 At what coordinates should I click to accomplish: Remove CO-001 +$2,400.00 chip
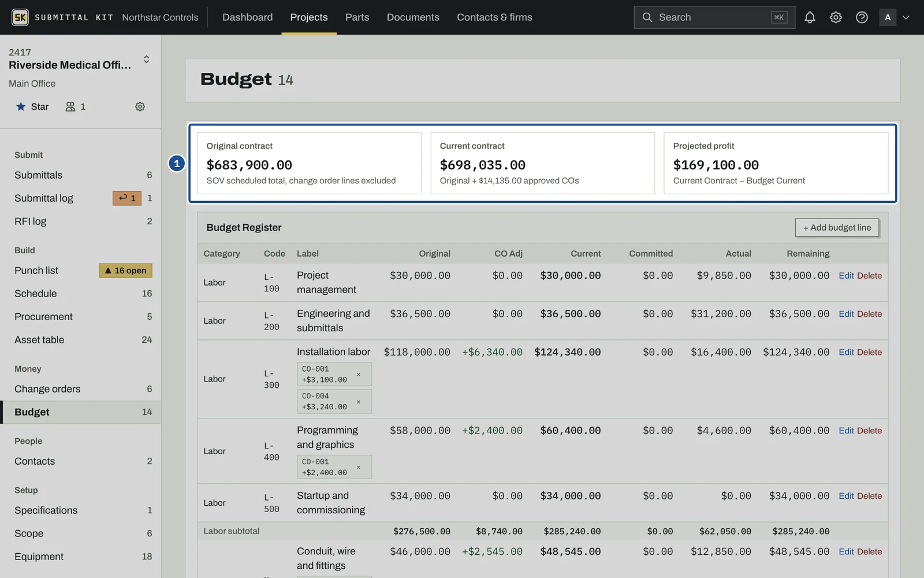[x=359, y=467]
